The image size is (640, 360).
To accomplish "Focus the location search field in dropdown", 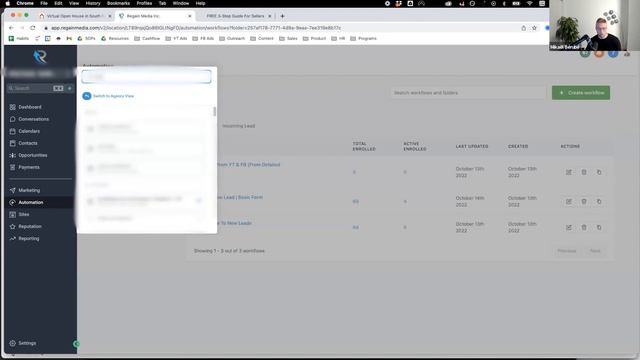I will point(146,77).
